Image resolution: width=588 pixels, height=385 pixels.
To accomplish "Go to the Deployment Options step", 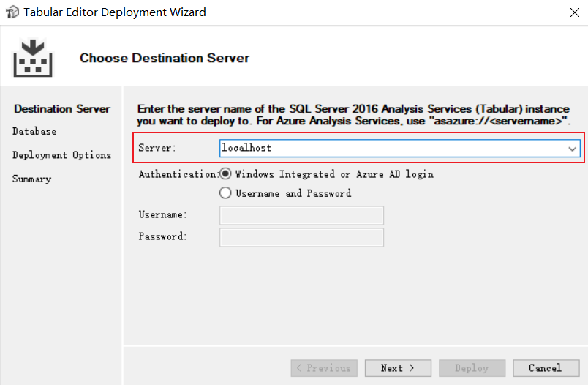I will pos(62,155).
